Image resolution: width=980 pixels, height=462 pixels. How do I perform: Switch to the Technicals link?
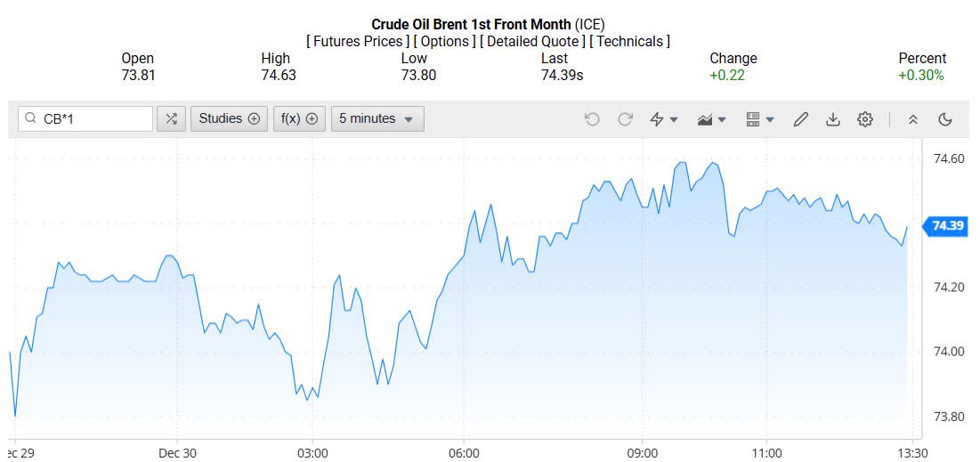point(630,41)
